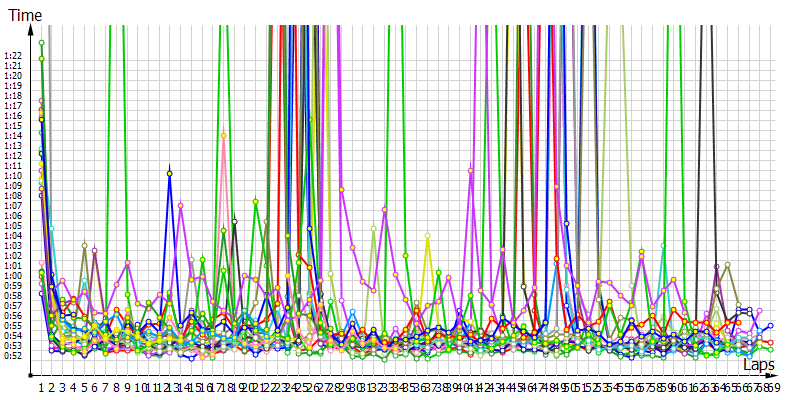Select the green peak point at lap 21
This screenshot has width=800, height=400.
(x=256, y=201)
